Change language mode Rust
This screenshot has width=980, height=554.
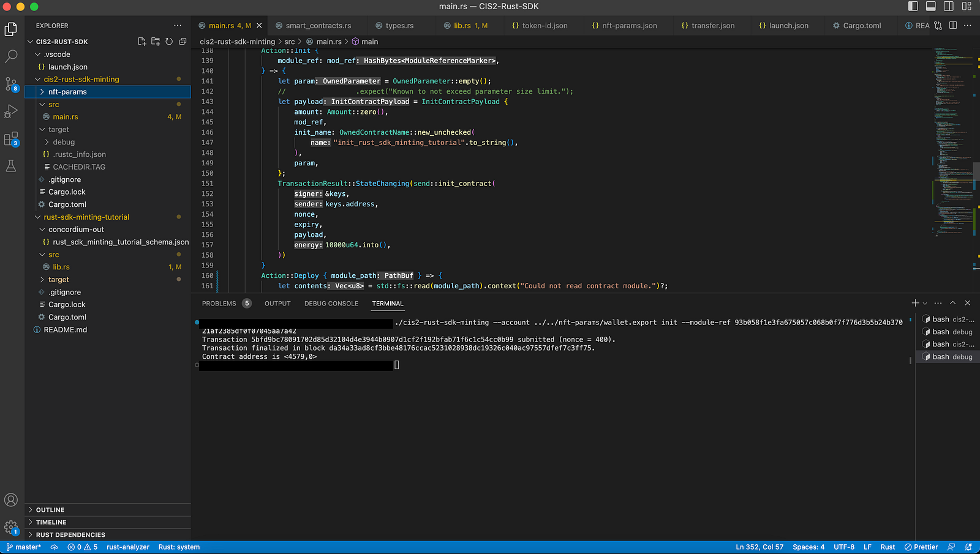(888, 547)
